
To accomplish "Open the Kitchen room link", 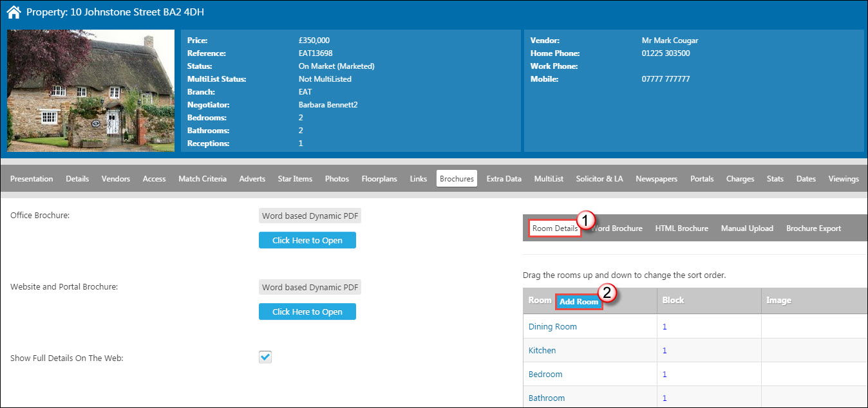I will 542,350.
